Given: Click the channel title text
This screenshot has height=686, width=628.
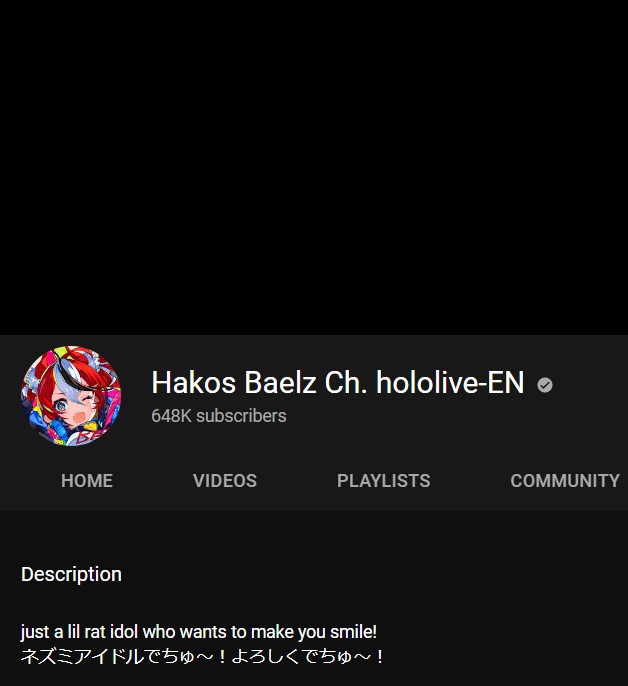Looking at the screenshot, I should (x=337, y=382).
